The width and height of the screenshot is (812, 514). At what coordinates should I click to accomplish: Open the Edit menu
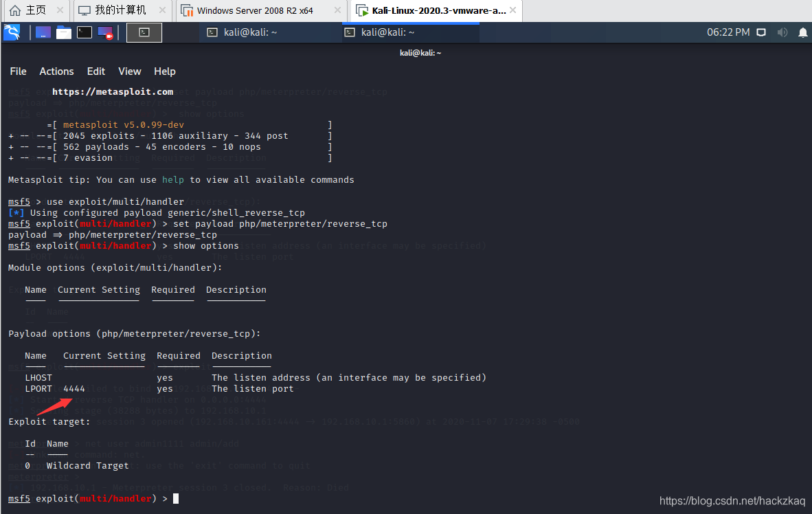click(x=95, y=71)
